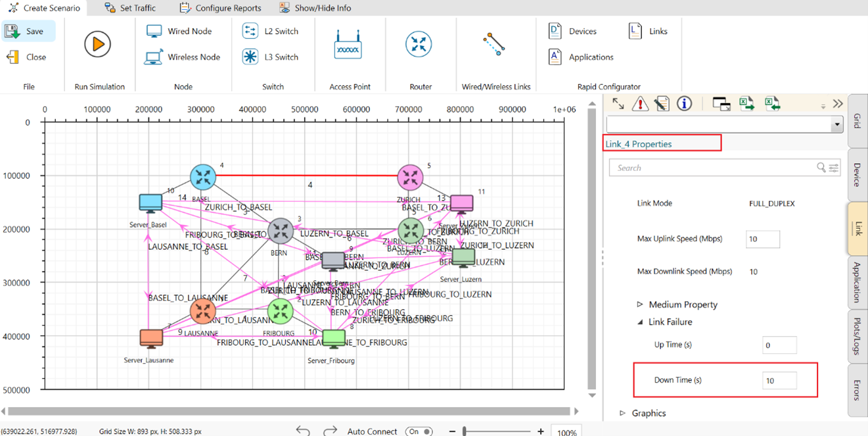
Task: Insert an L3 Switch
Action: click(x=271, y=57)
